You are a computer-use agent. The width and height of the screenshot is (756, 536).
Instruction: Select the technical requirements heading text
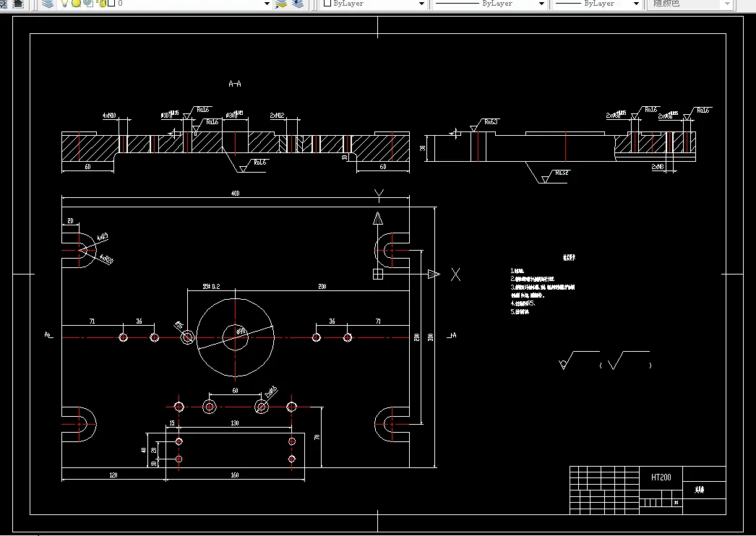(x=569, y=258)
